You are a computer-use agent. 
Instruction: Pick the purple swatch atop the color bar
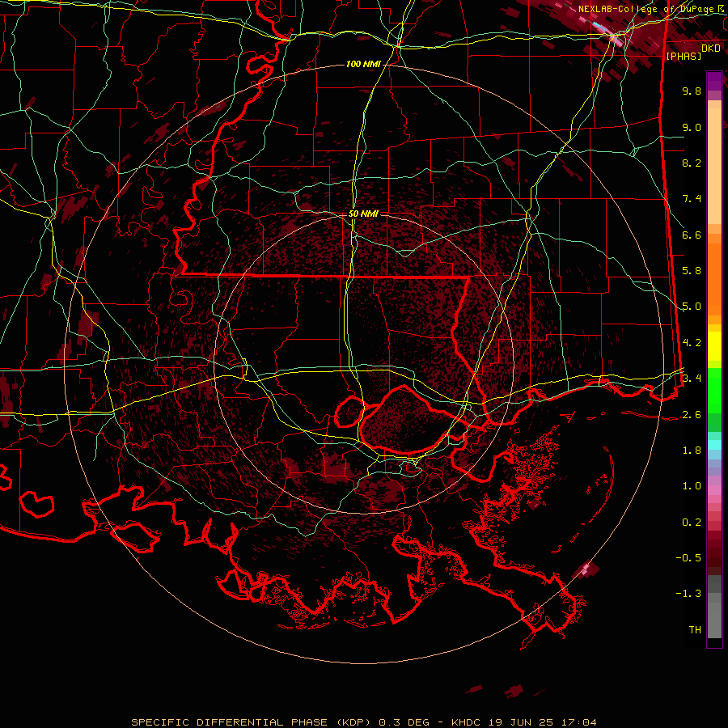pos(714,81)
